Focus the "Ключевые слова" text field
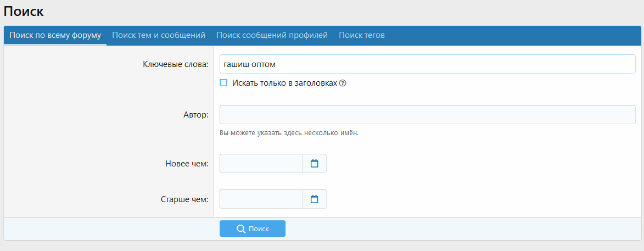This screenshot has height=251, width=644. click(427, 64)
